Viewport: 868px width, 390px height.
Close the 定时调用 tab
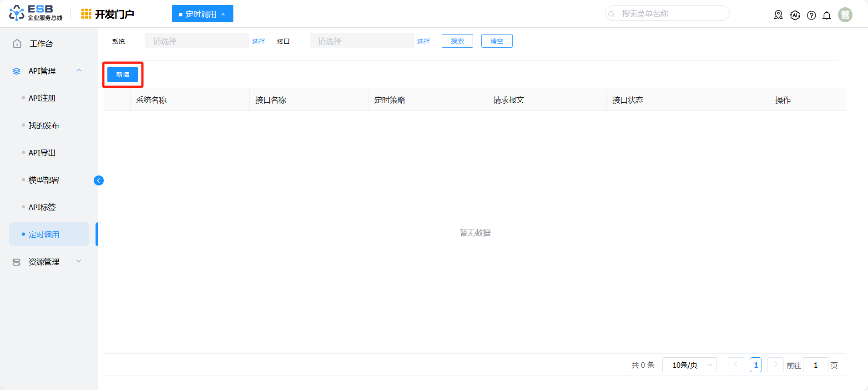pos(223,14)
